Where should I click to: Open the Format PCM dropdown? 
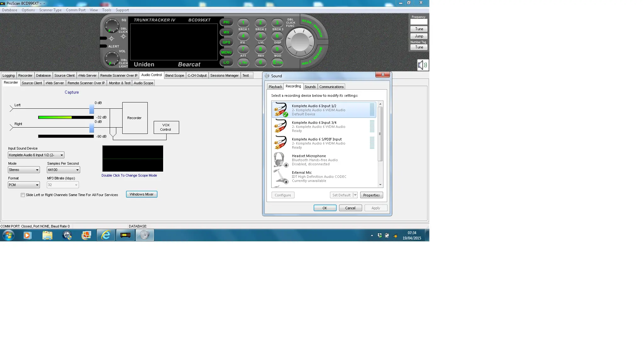pyautogui.click(x=24, y=185)
